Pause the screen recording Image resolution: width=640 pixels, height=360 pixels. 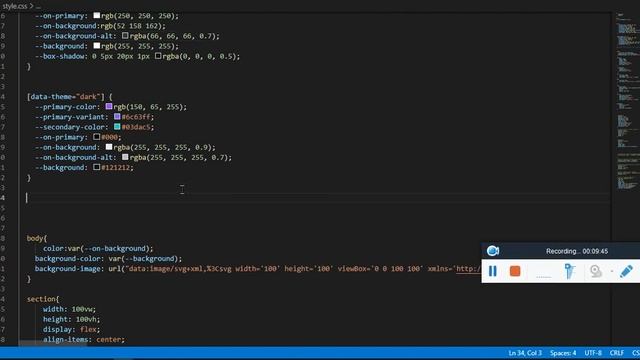click(493, 271)
